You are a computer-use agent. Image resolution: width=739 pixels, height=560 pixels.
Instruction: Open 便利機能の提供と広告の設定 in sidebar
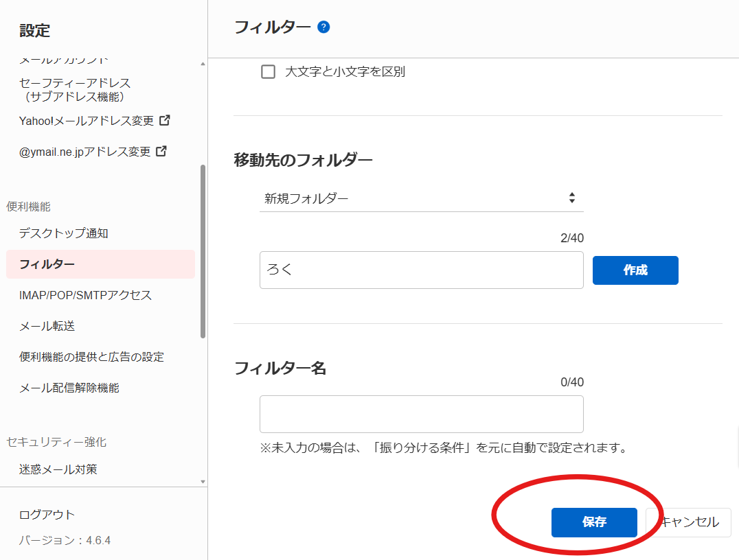point(91,357)
